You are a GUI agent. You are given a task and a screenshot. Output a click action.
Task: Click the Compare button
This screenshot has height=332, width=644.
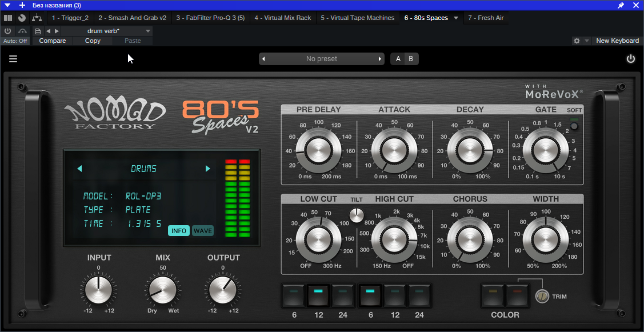point(53,41)
